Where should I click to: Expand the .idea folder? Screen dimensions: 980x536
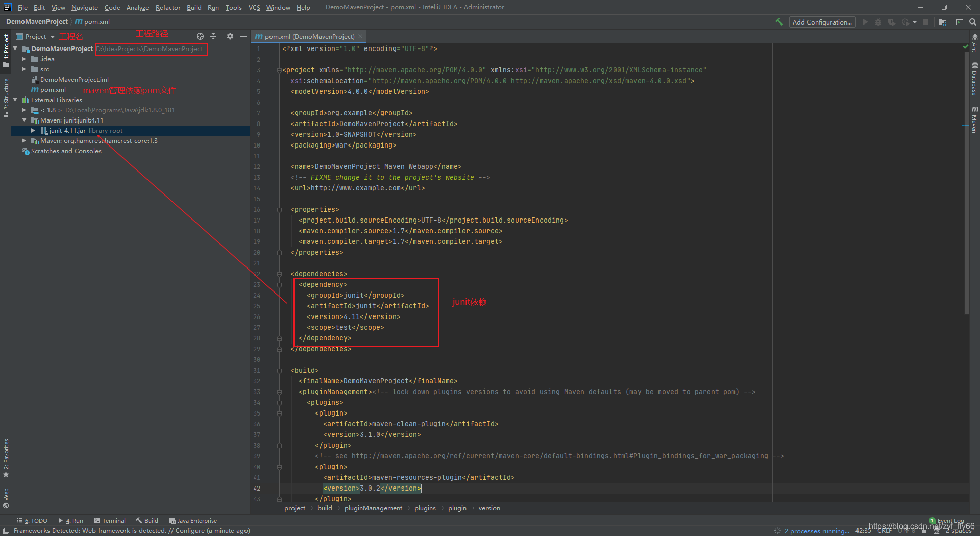(x=24, y=59)
